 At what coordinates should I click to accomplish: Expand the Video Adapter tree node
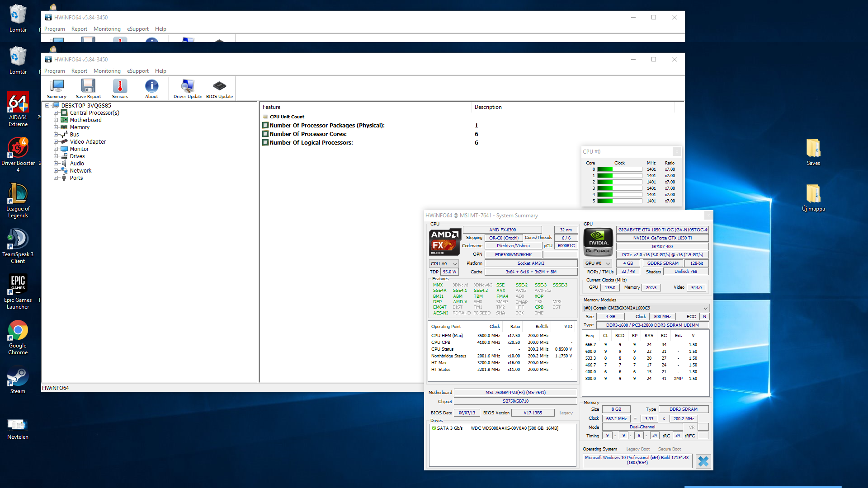pos(56,142)
